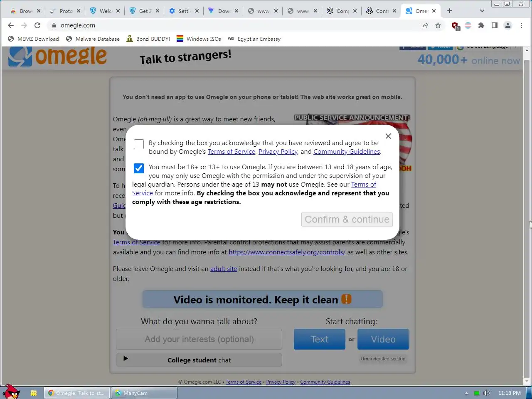Open taskbar file explorer icon

point(34,393)
